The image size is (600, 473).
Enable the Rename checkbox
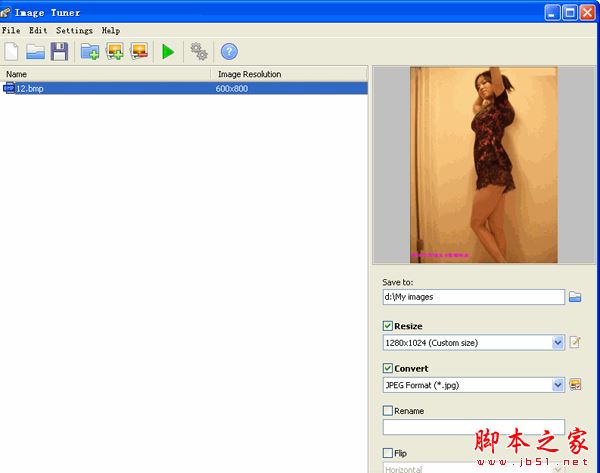(x=388, y=411)
